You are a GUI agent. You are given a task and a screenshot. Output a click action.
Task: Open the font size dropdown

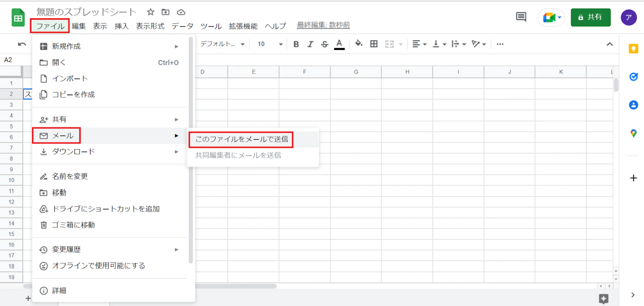[x=270, y=44]
